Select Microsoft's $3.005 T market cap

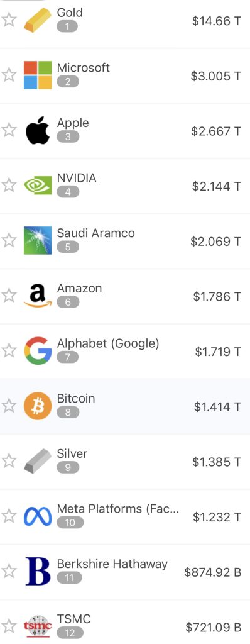click(215, 75)
